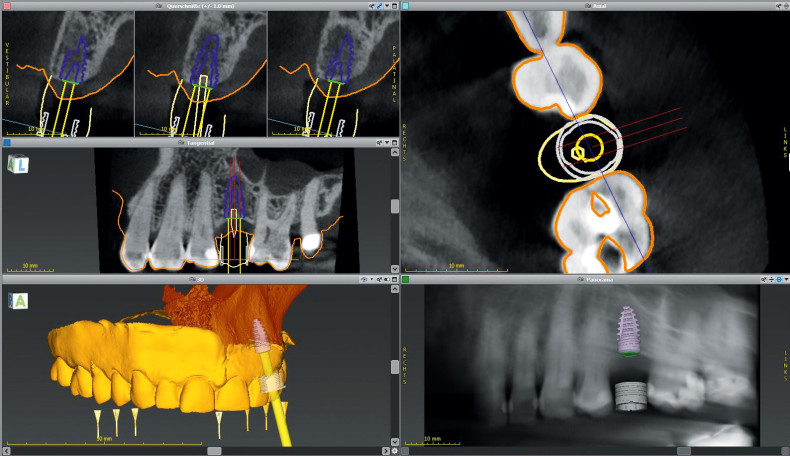This screenshot has width=790, height=456.
Task: Select the Panorama panel title
Action: (x=599, y=279)
